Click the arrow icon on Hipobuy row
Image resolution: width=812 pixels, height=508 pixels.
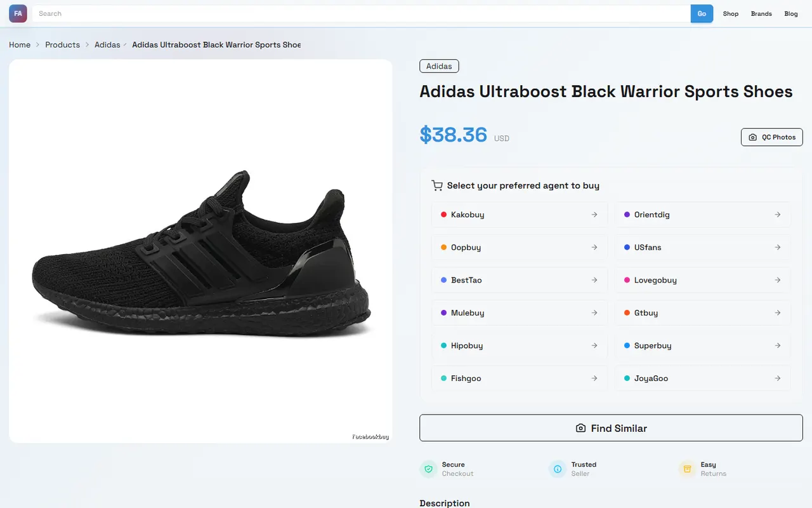[x=594, y=345]
